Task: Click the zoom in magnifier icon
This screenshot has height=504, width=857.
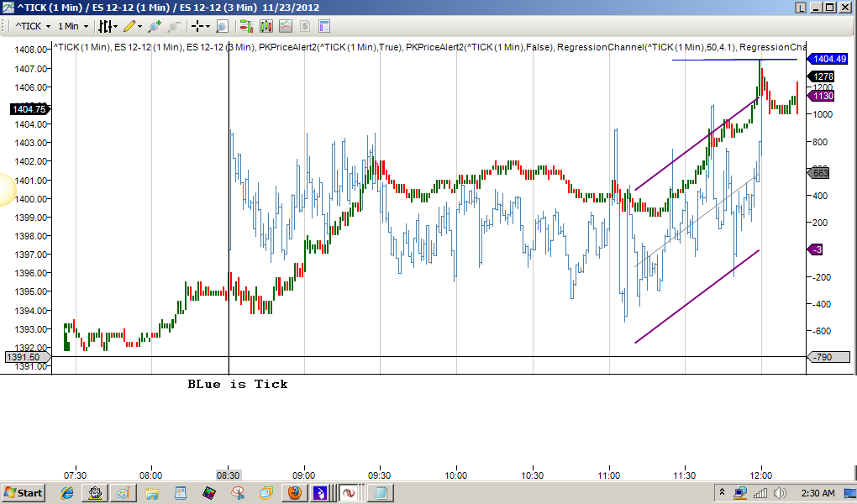Action: pos(155,26)
